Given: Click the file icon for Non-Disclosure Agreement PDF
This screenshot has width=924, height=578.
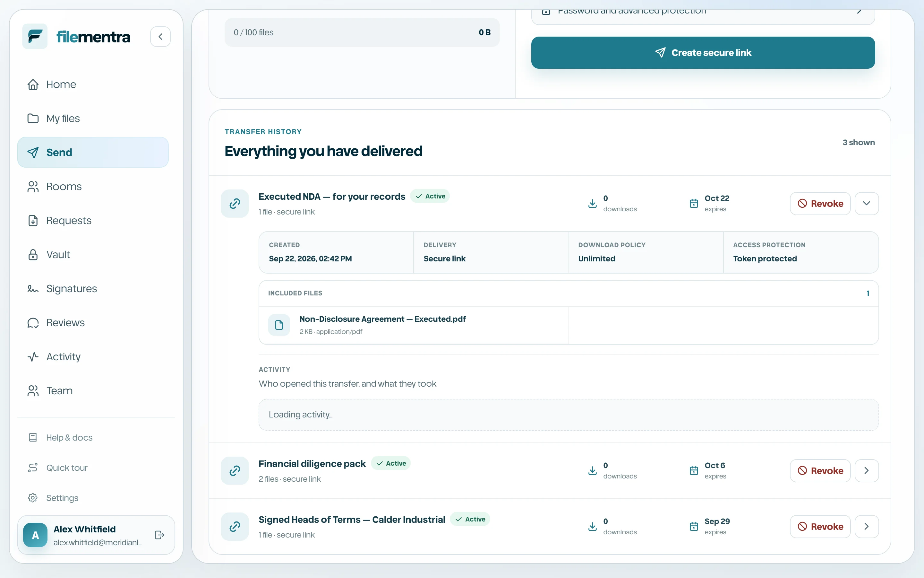Looking at the screenshot, I should 279,325.
